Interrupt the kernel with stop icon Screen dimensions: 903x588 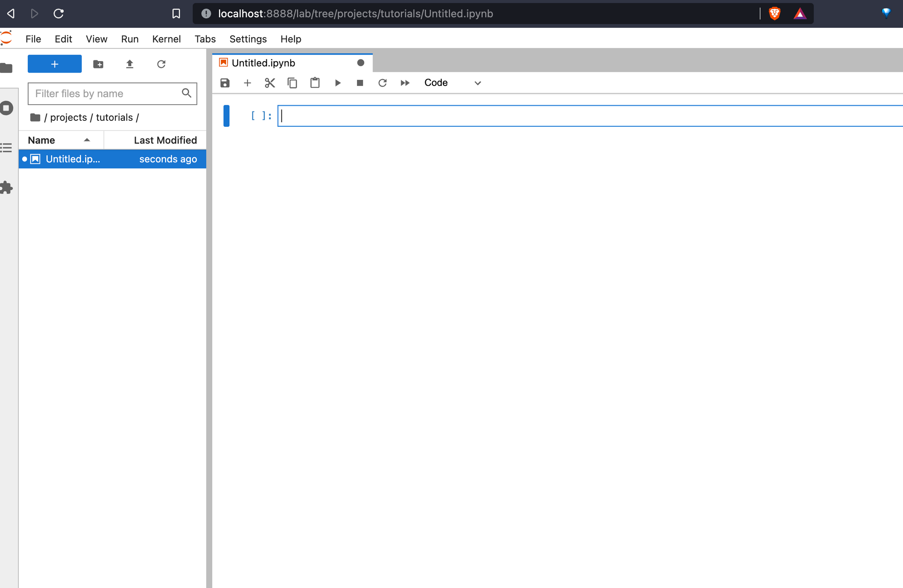click(x=360, y=83)
